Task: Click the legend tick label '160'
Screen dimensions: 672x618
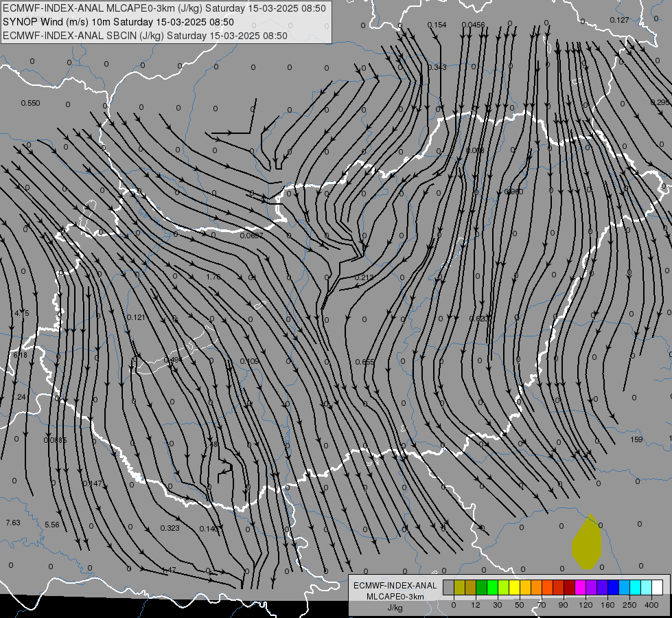Action: (607, 605)
